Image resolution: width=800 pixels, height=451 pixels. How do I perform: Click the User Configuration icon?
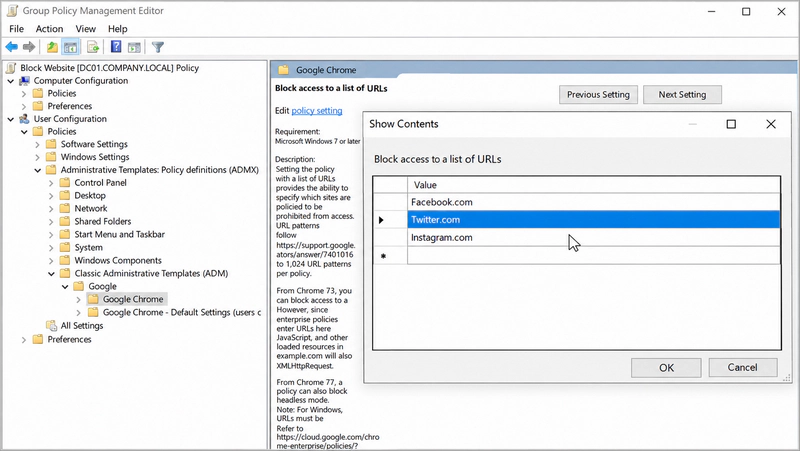click(x=24, y=119)
